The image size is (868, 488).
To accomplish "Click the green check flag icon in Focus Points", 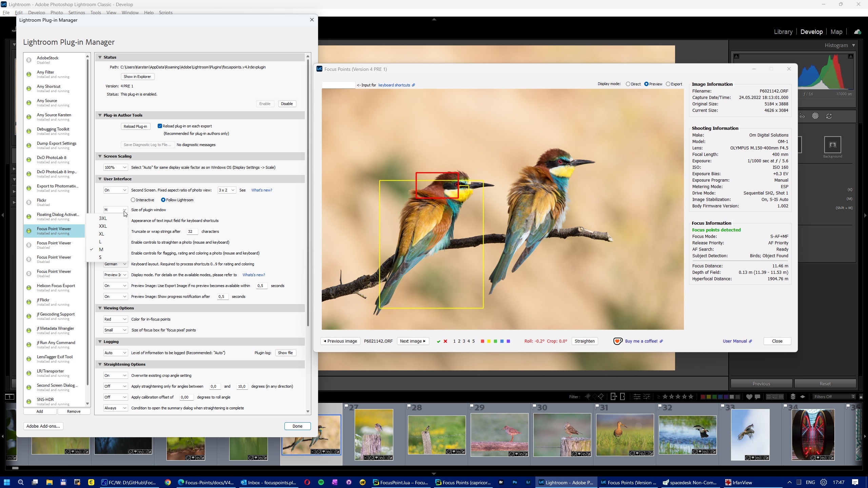I will [x=438, y=341].
